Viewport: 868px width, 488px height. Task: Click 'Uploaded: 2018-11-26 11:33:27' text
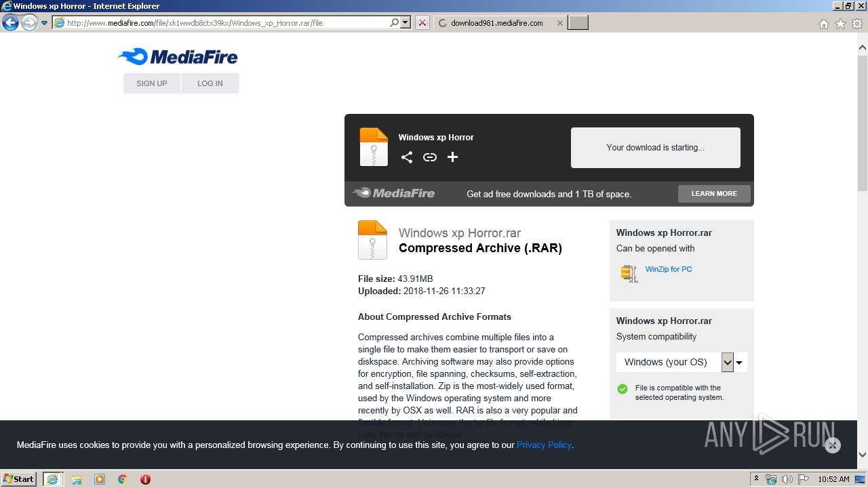[422, 291]
